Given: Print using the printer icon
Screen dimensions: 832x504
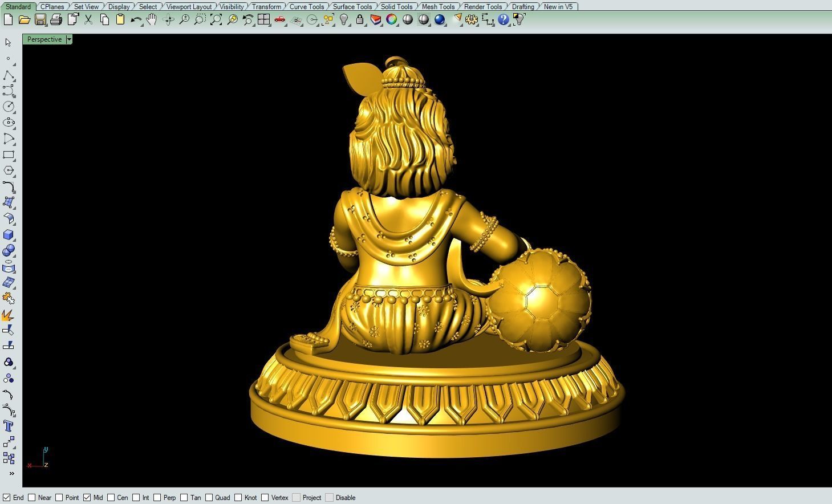Looking at the screenshot, I should tap(56, 20).
